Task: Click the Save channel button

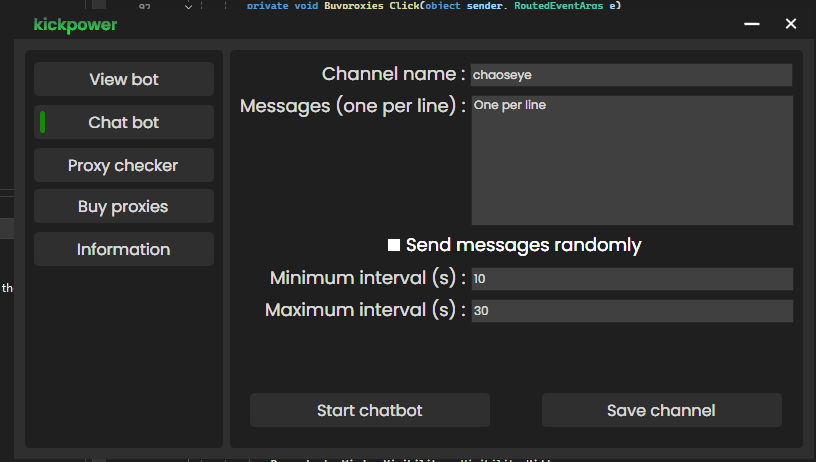Action: pyautogui.click(x=661, y=410)
